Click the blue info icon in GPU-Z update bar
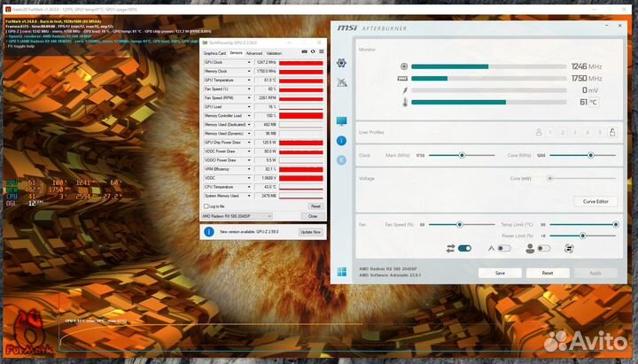Image resolution: width=638 pixels, height=364 pixels. coord(209,232)
